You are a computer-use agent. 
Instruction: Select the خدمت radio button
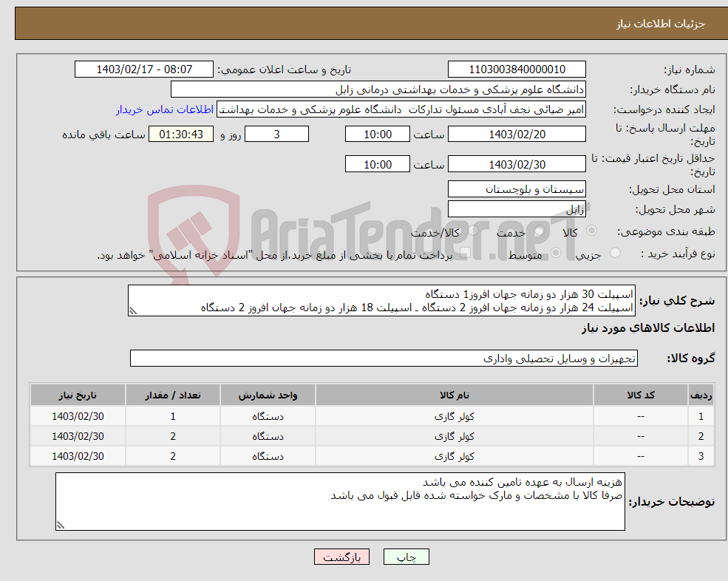[540, 231]
